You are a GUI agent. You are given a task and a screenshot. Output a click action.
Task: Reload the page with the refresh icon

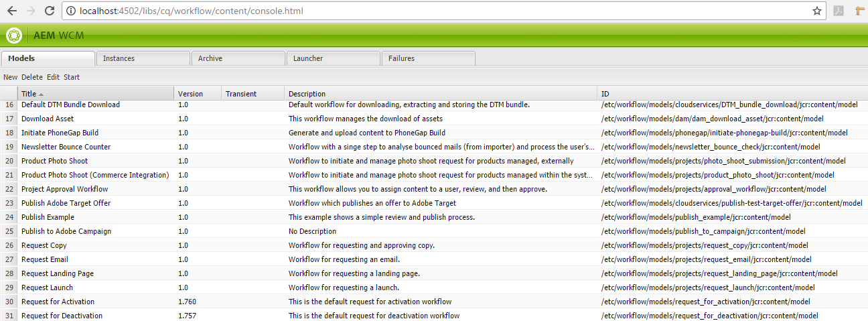pos(49,11)
